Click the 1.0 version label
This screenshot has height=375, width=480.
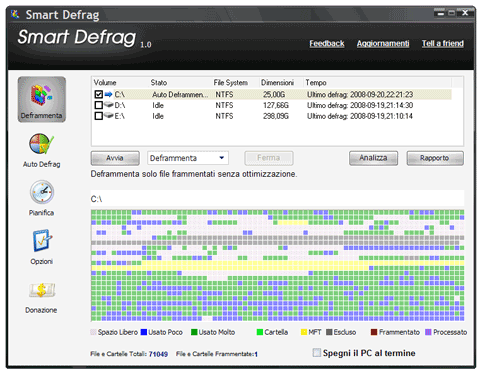click(145, 44)
